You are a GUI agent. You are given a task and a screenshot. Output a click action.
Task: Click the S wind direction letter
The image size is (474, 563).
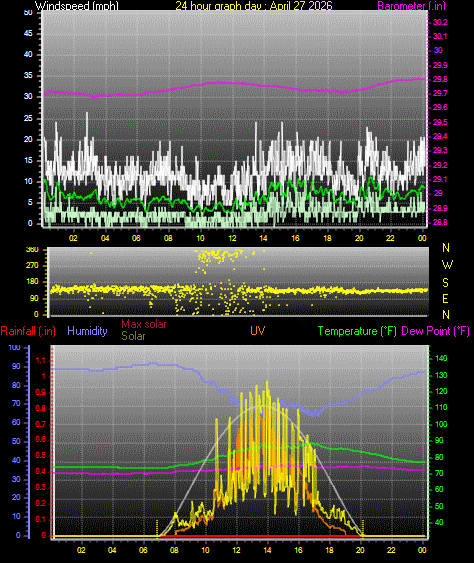(446, 283)
